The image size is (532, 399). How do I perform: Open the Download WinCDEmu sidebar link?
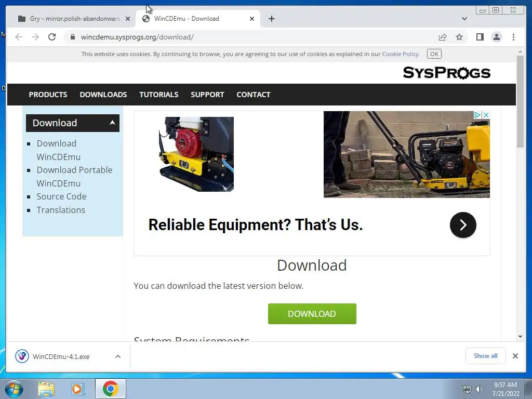pyautogui.click(x=58, y=150)
